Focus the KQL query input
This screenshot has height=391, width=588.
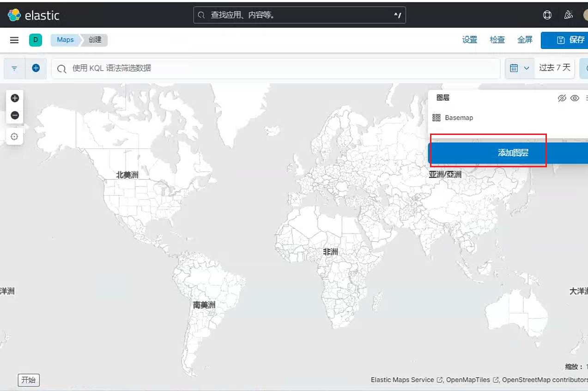(x=276, y=68)
